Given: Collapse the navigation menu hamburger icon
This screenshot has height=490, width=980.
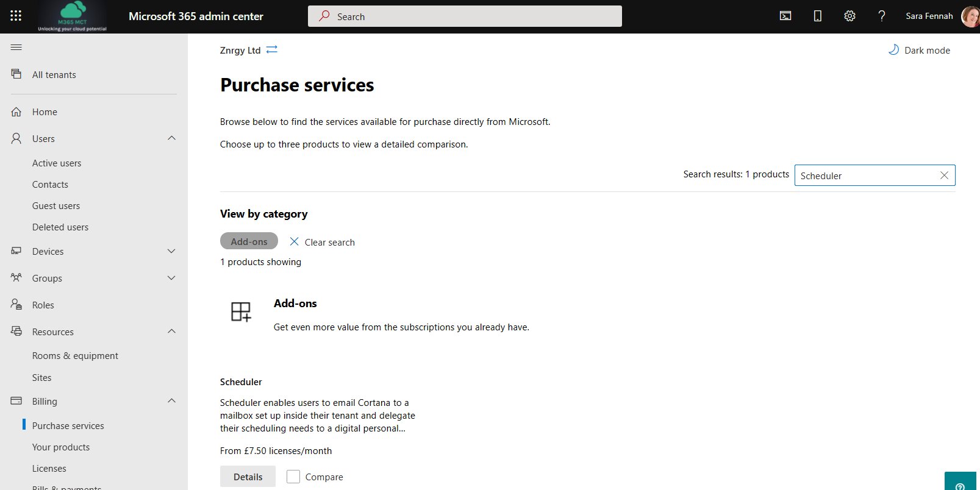Looking at the screenshot, I should 16,48.
